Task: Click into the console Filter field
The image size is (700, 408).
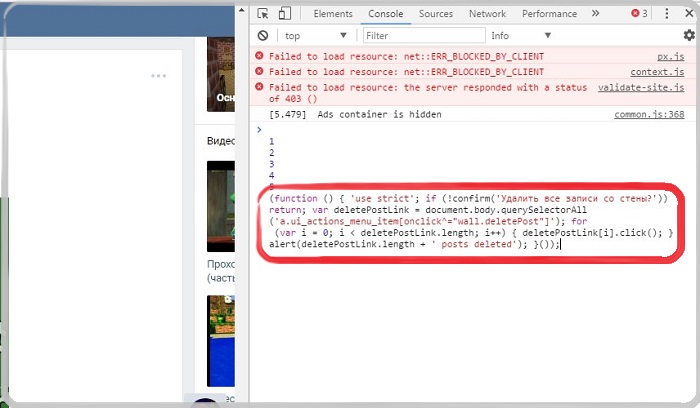Action: 420,36
